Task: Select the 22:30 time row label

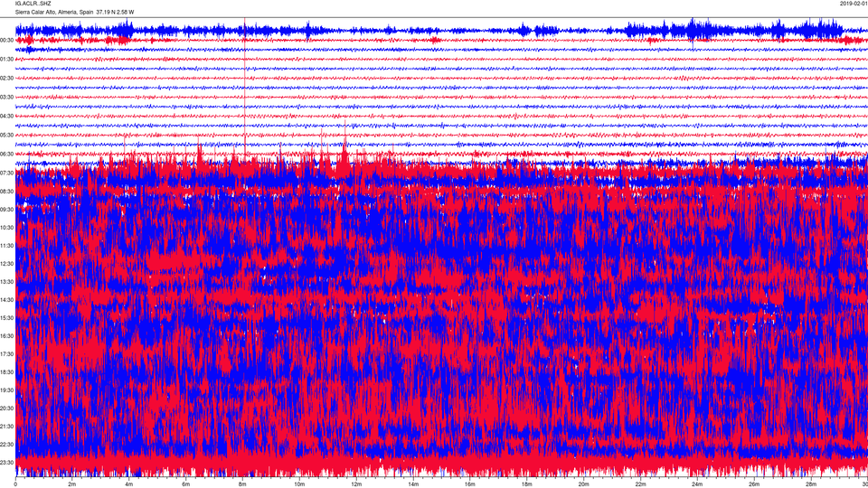Action: pos(6,445)
